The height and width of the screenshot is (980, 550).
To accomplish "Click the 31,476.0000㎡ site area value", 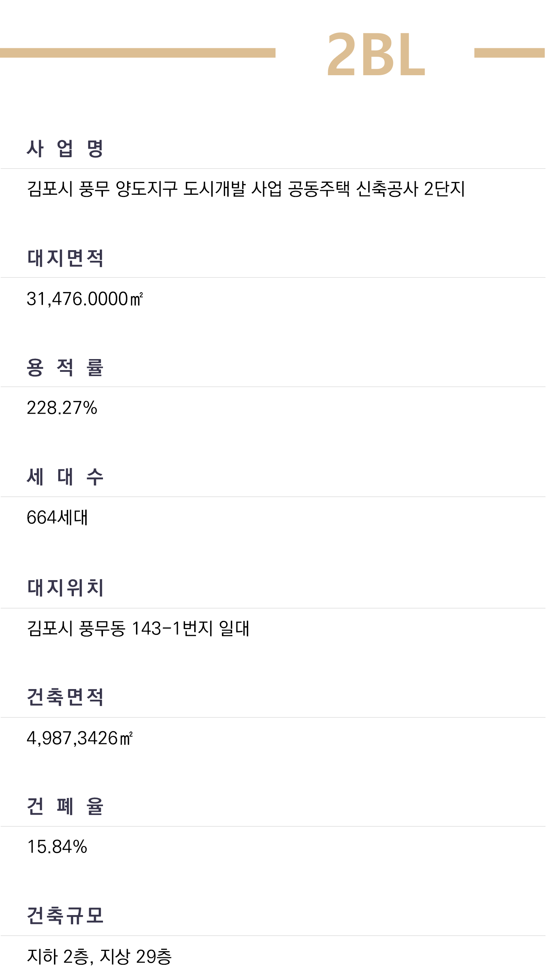I will click(85, 299).
